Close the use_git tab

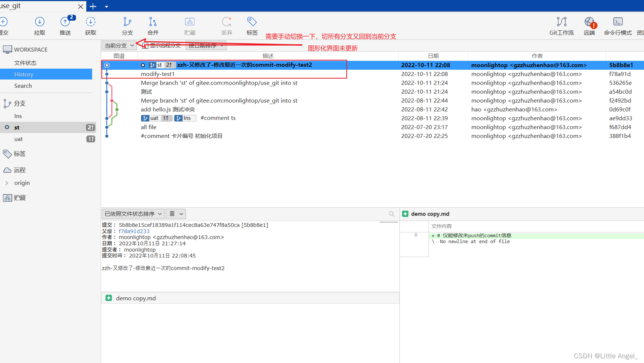tap(80, 6)
